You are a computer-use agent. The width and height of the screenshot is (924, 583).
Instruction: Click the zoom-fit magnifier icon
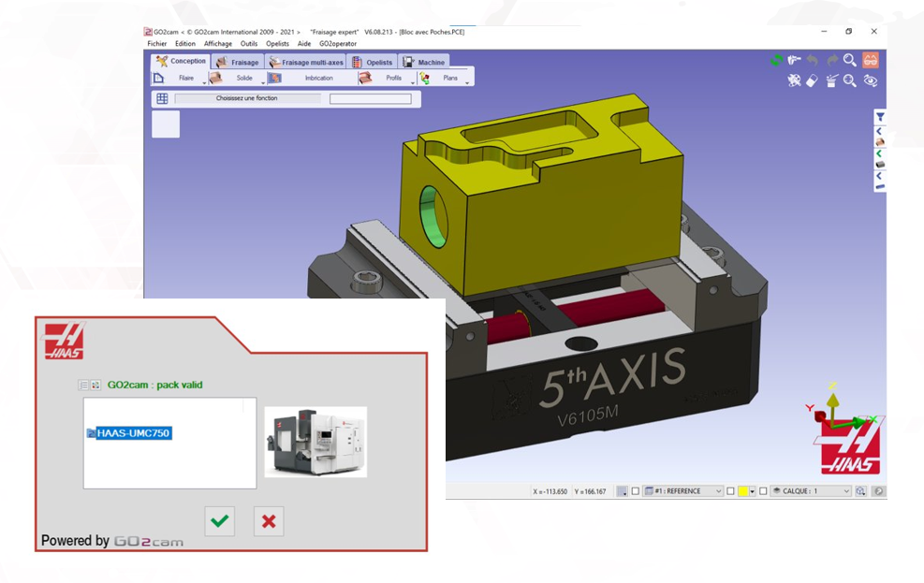coord(850,80)
